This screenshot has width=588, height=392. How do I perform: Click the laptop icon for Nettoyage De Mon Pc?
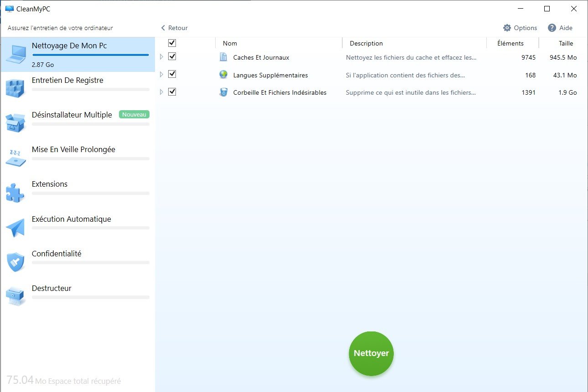pos(15,54)
